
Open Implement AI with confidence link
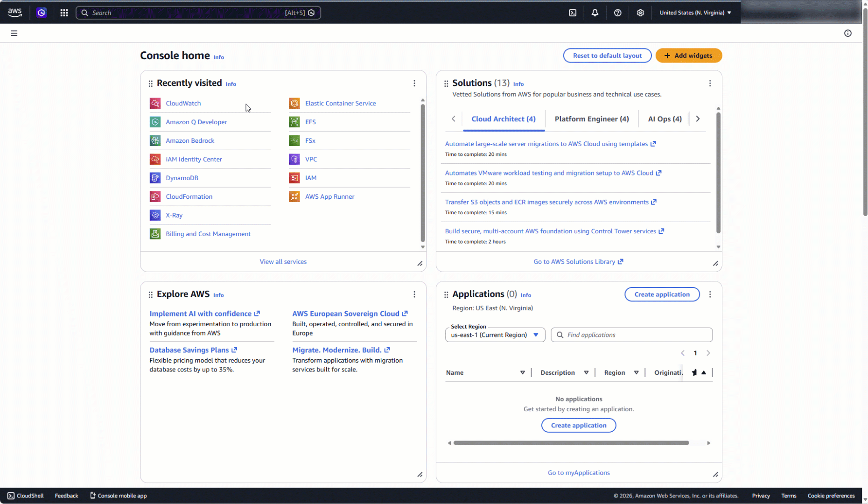coord(204,314)
